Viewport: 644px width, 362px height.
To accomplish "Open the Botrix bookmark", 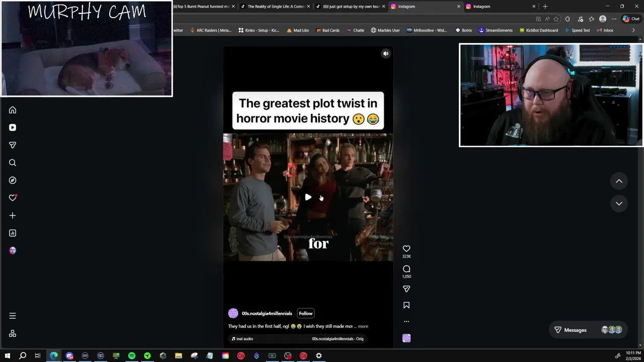I will coord(463,30).
